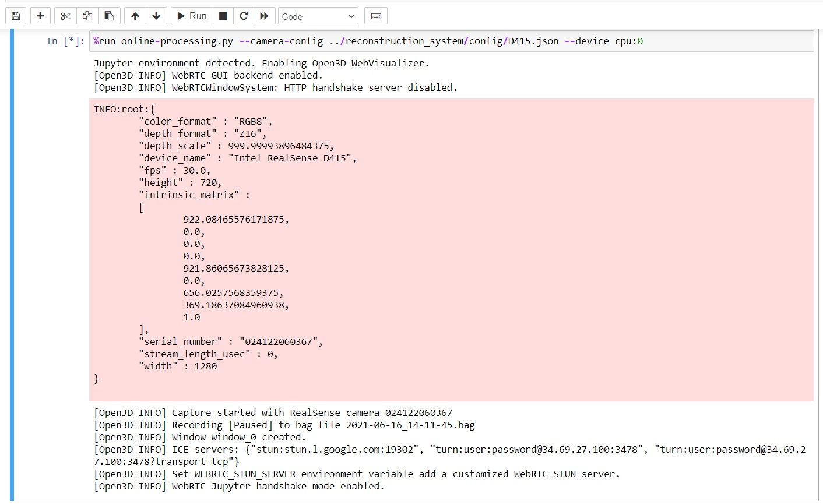
Task: Cut the selected cell
Action: point(64,16)
